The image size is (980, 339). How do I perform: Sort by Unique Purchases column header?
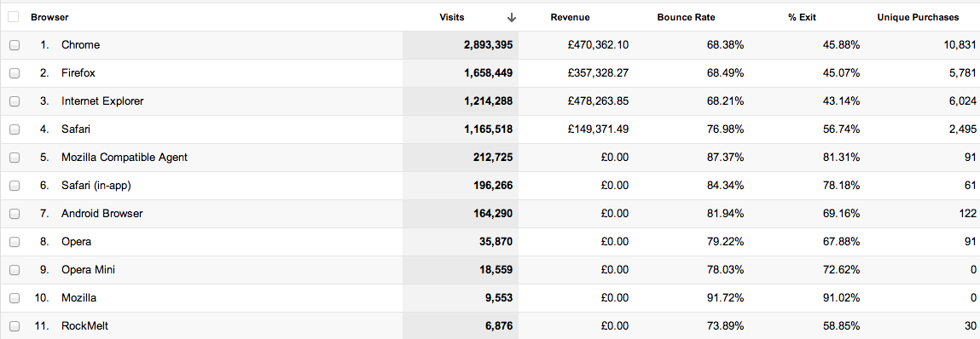tap(918, 18)
